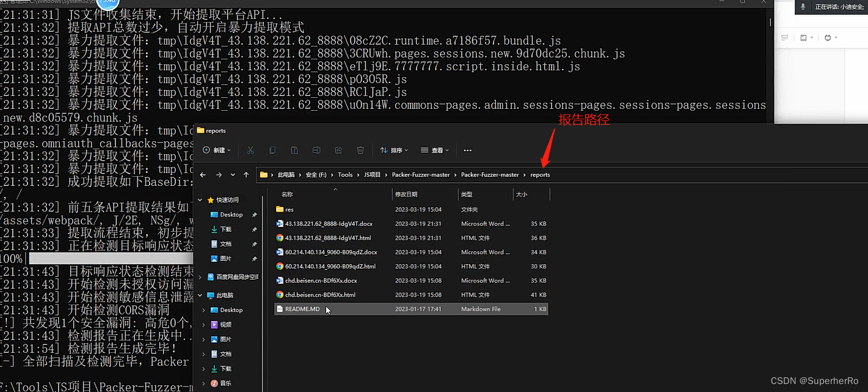Open dropdown arrow next to plug icon

[836, 38]
